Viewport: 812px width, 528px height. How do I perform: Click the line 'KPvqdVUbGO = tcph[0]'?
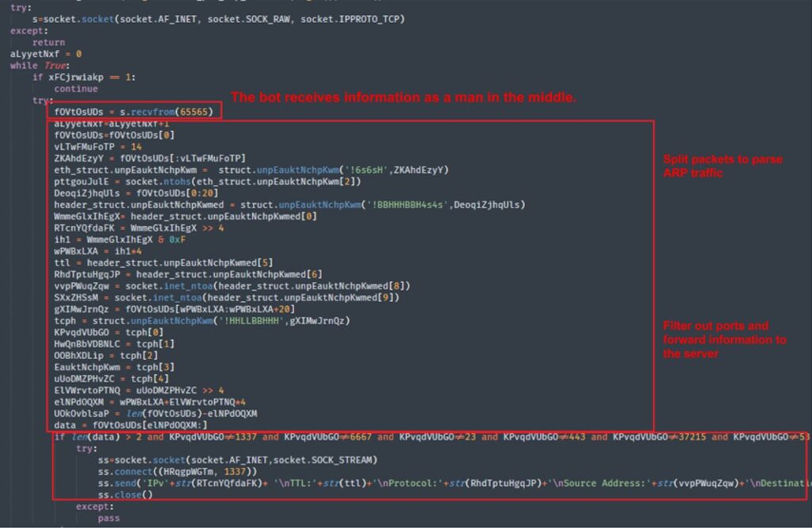[x=109, y=332]
